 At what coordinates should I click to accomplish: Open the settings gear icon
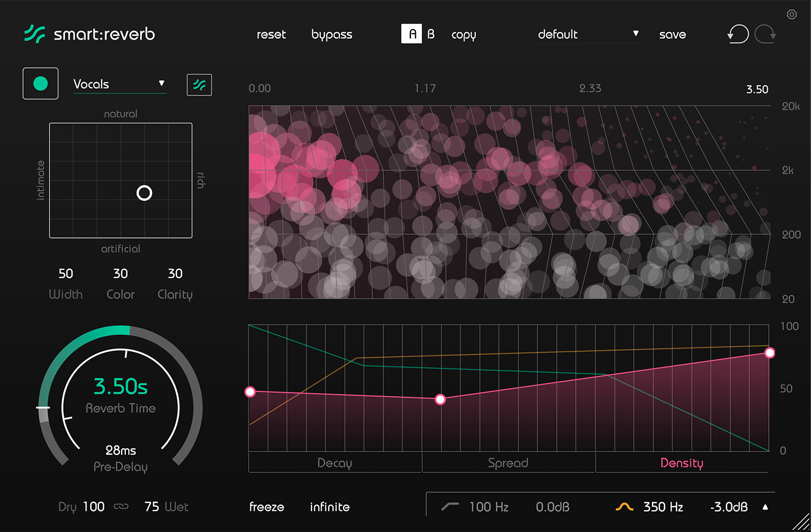(792, 15)
